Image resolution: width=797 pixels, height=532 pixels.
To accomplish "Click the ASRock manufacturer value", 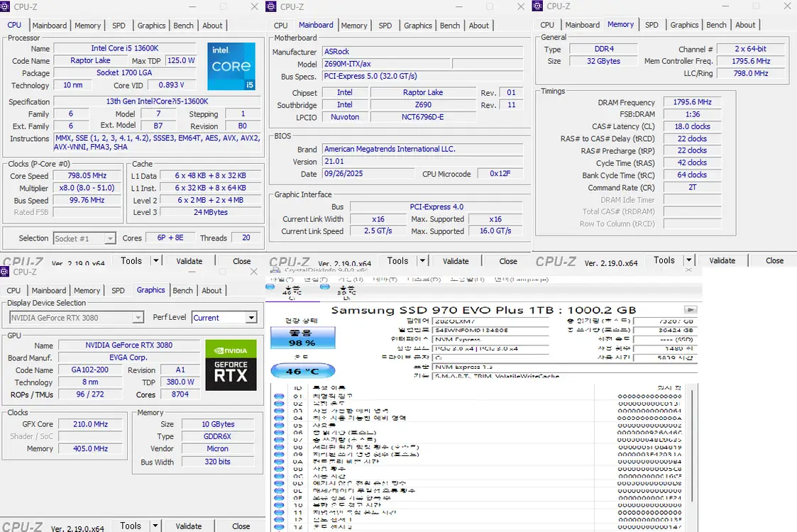I will pyautogui.click(x=422, y=51).
